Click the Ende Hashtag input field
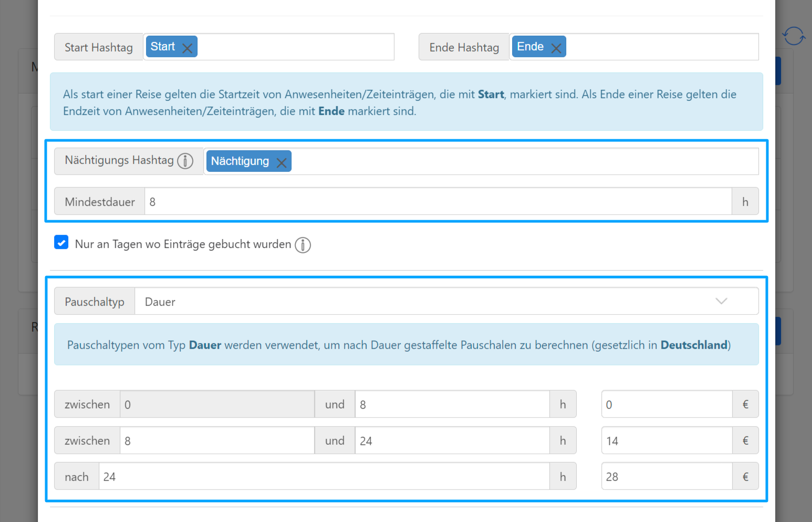This screenshot has height=522, width=812. click(657, 47)
